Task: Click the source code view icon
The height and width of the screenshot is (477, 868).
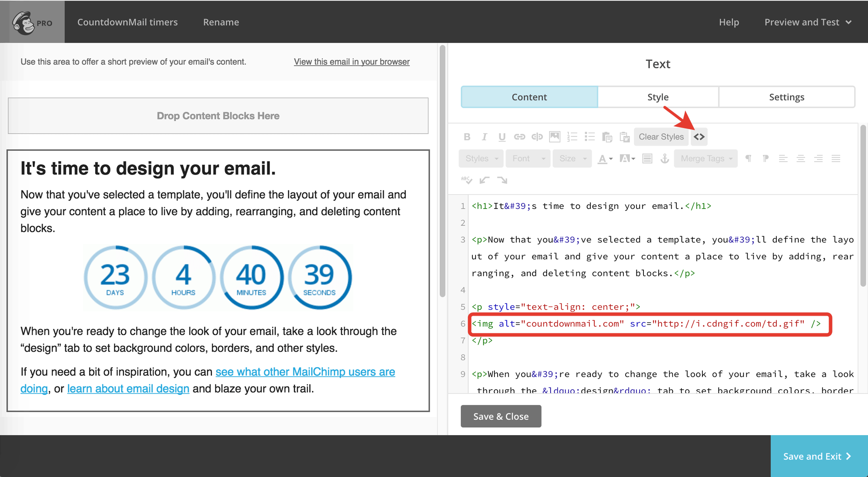Action: coord(699,137)
